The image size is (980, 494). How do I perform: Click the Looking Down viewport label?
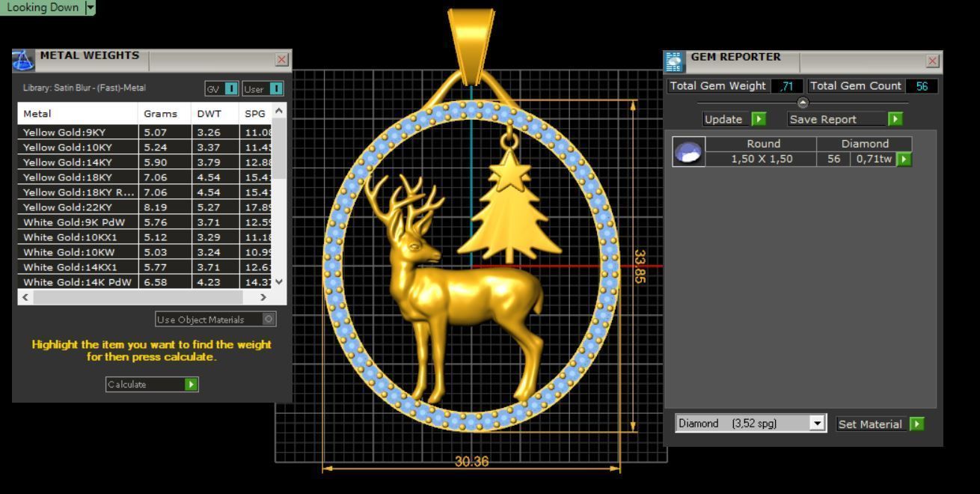tap(42, 7)
